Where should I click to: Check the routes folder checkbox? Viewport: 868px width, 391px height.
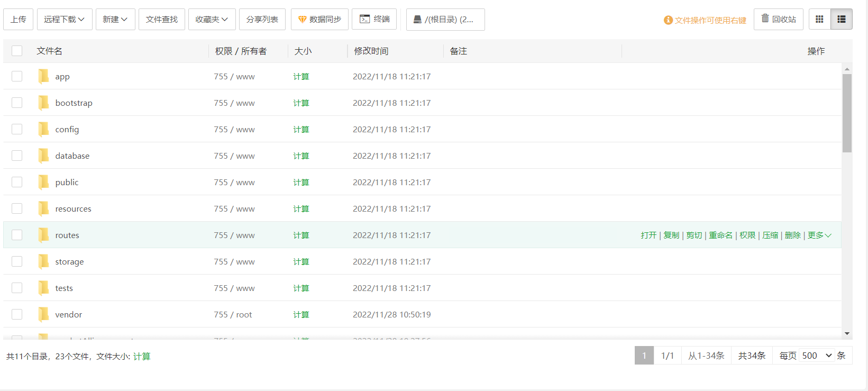tap(17, 235)
